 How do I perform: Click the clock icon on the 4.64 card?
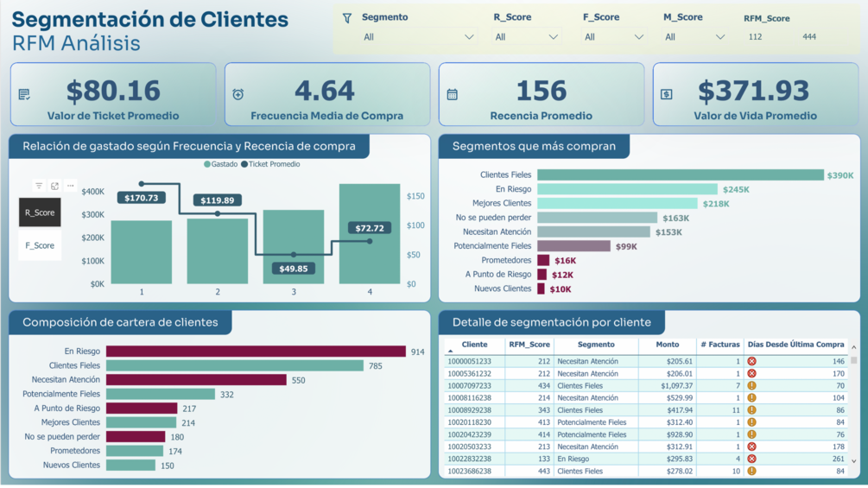coord(238,94)
